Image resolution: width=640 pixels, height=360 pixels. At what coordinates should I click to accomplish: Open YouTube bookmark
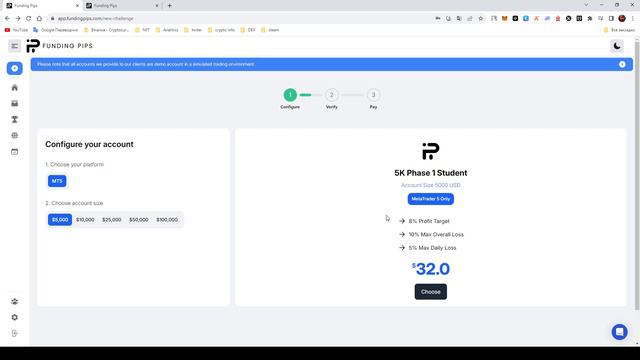(16, 30)
